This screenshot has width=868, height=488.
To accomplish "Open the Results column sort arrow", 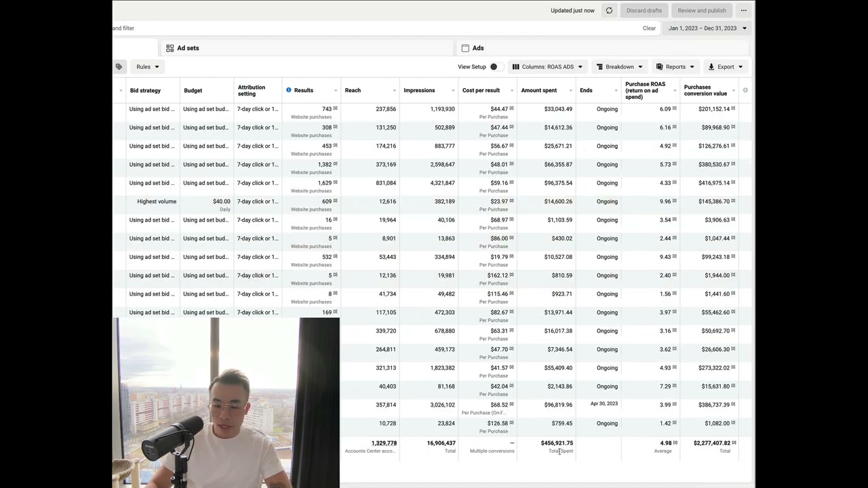I will [x=335, y=90].
